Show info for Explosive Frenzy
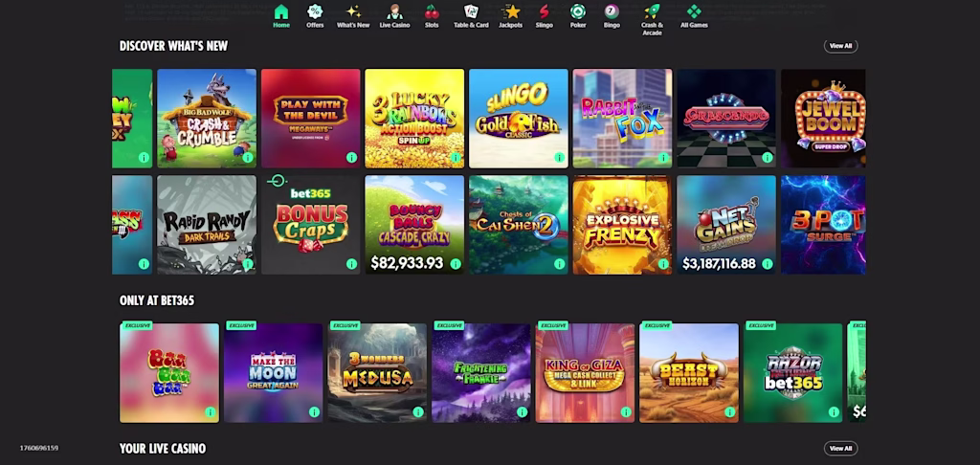This screenshot has height=465, width=980. pos(663,264)
